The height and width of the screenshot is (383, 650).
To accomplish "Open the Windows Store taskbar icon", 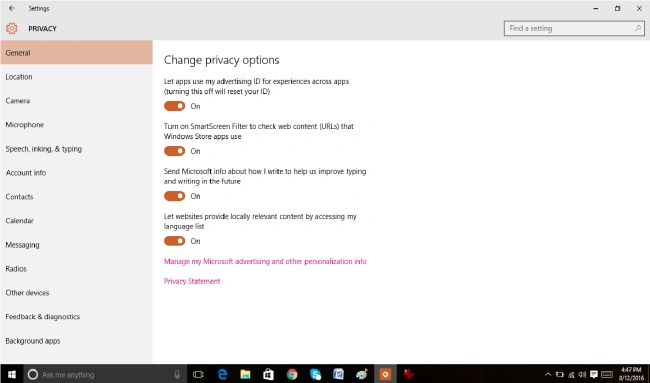I will coord(268,374).
